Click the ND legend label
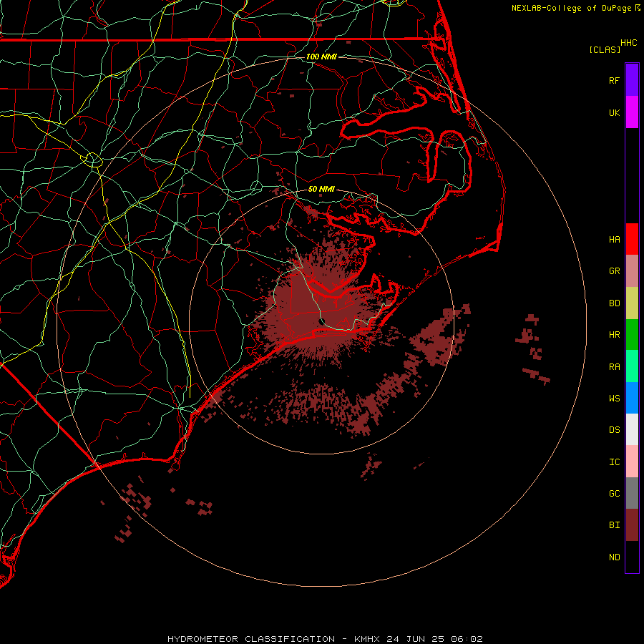Viewport: 644px width, 644px height. tap(614, 557)
